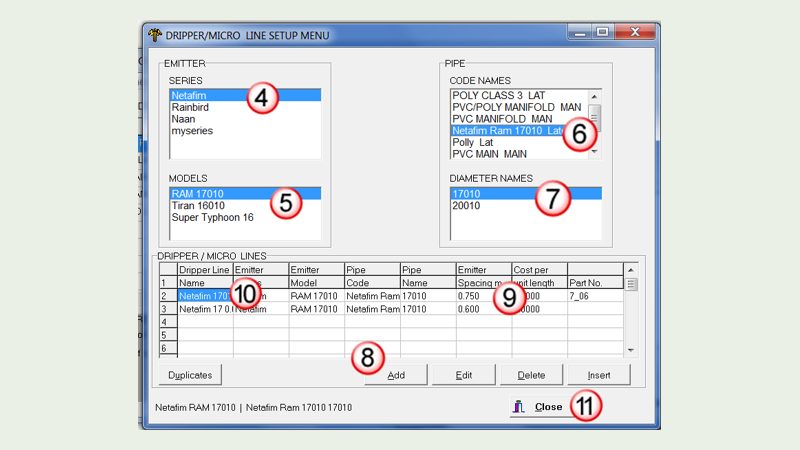Select Rainbird in the SERIES list

[245, 107]
